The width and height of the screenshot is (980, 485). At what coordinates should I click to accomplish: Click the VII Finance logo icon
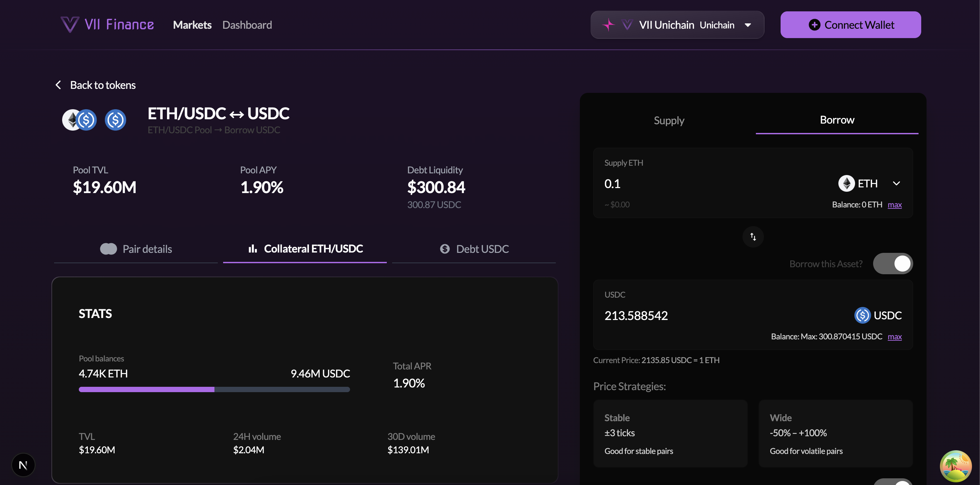pyautogui.click(x=70, y=25)
